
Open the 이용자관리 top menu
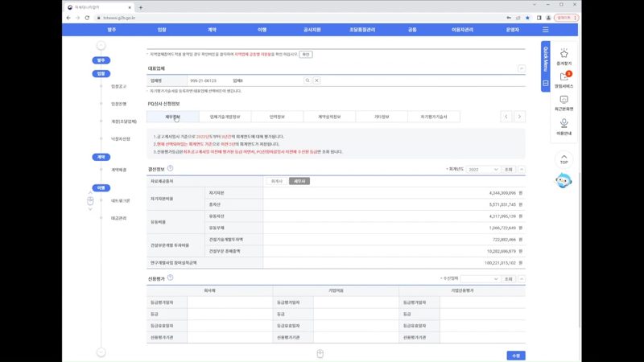pos(462,30)
